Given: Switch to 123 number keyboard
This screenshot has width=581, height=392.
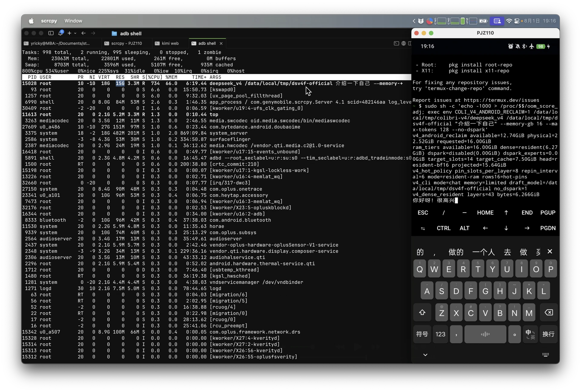Looking at the screenshot, I should coord(440,334).
